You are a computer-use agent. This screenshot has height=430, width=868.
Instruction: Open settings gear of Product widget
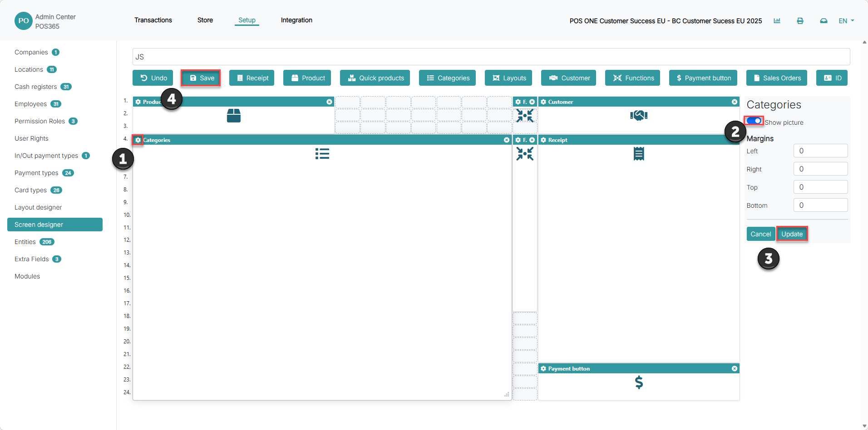click(x=138, y=102)
